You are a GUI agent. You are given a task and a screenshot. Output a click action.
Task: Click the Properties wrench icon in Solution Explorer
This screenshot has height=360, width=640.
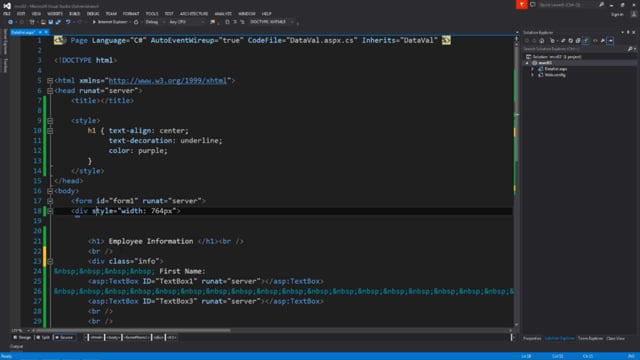[602, 40]
